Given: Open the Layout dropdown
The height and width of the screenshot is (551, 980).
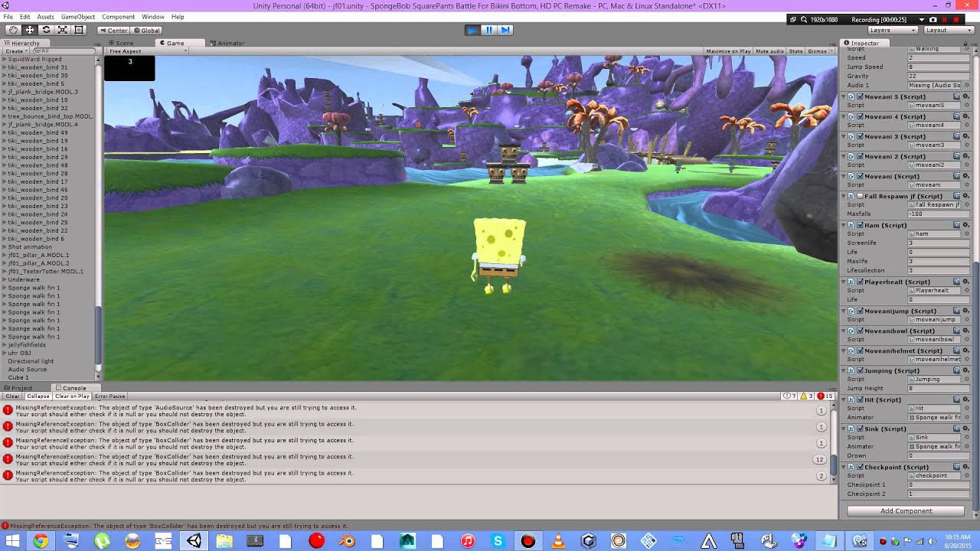Looking at the screenshot, I should click(x=947, y=30).
